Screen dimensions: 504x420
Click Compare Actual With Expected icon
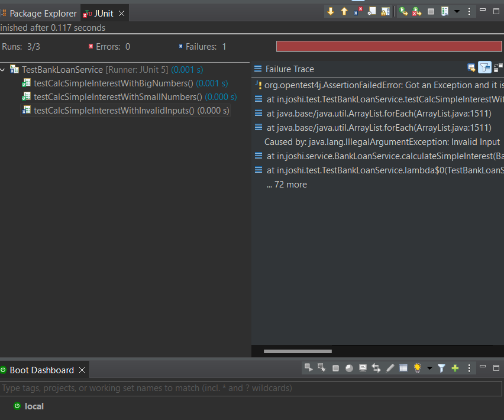click(x=498, y=68)
